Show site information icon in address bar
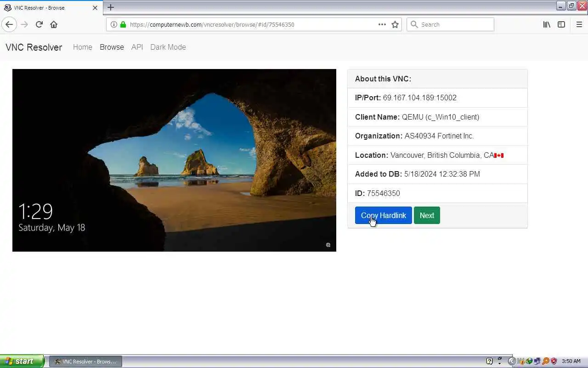Image resolution: width=588 pixels, height=368 pixels. [x=114, y=24]
